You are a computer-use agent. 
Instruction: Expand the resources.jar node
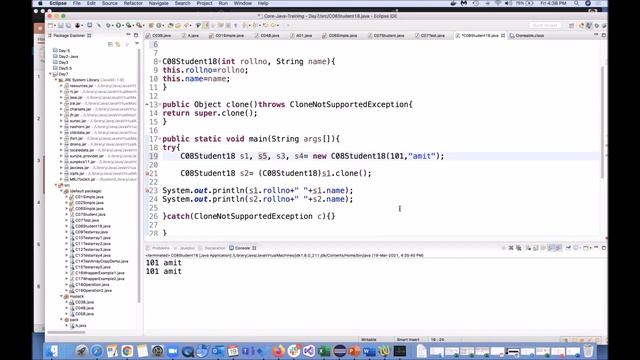click(x=61, y=86)
